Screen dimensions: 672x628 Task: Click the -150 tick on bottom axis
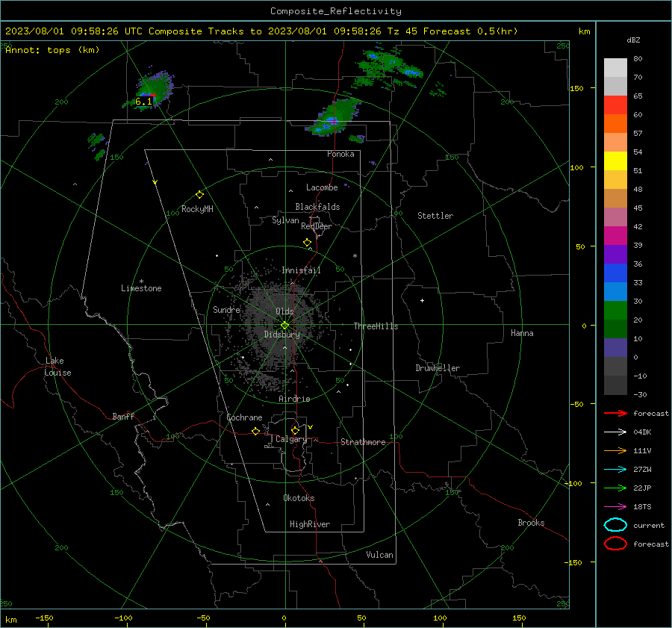(44, 618)
